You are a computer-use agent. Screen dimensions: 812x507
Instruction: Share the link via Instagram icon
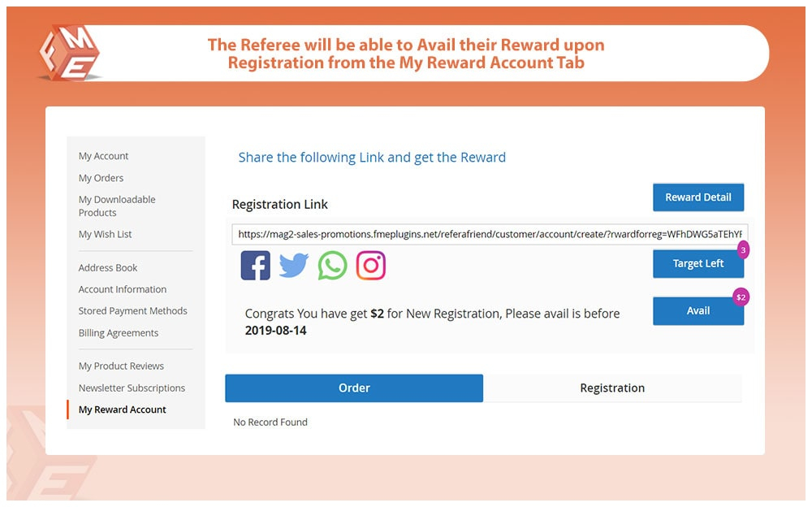click(371, 266)
